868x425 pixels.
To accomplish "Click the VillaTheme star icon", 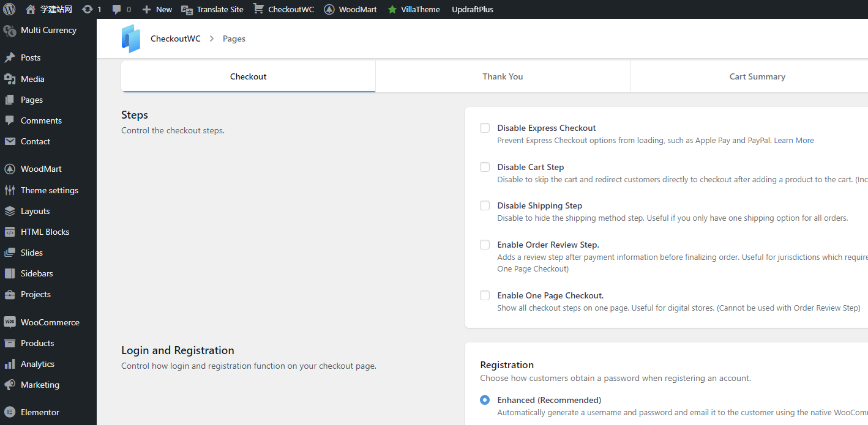I will [x=392, y=9].
